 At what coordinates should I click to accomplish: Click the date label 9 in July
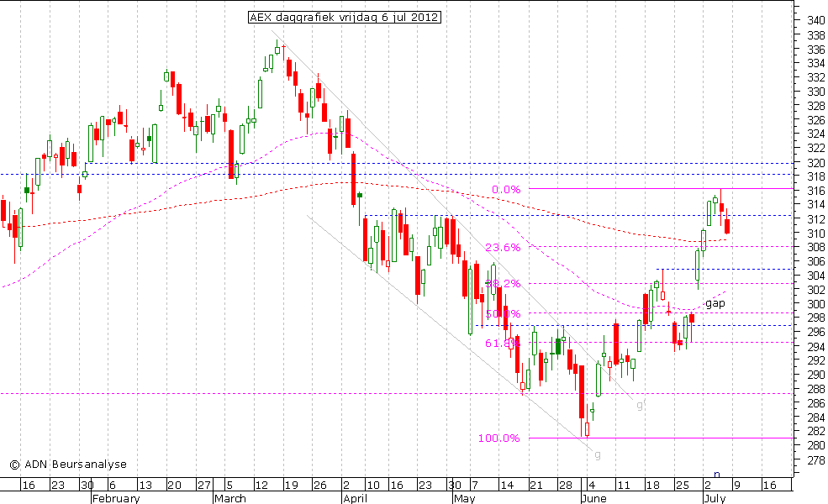(736, 485)
